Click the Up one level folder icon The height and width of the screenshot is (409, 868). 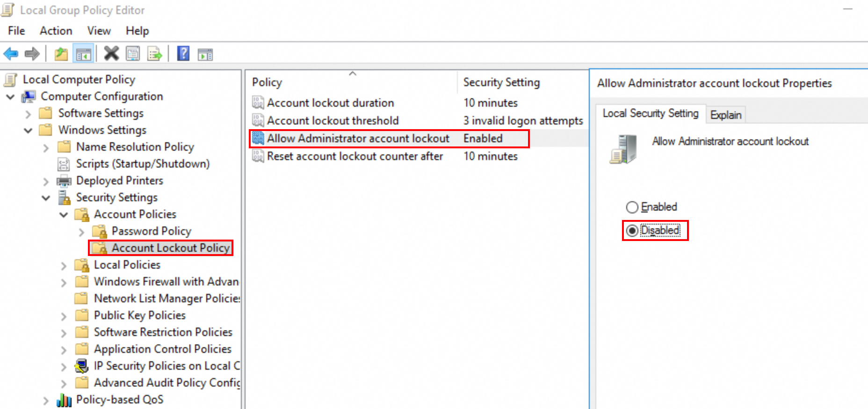61,54
